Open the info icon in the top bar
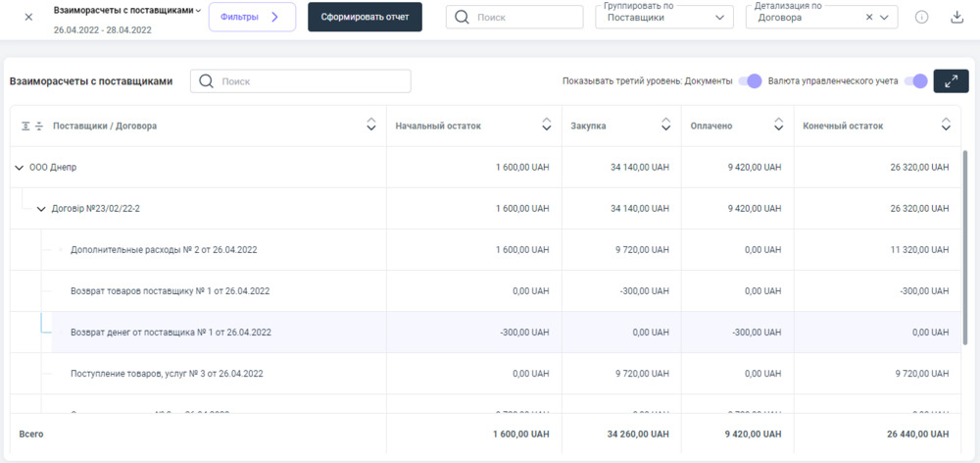980x463 pixels. point(921,18)
